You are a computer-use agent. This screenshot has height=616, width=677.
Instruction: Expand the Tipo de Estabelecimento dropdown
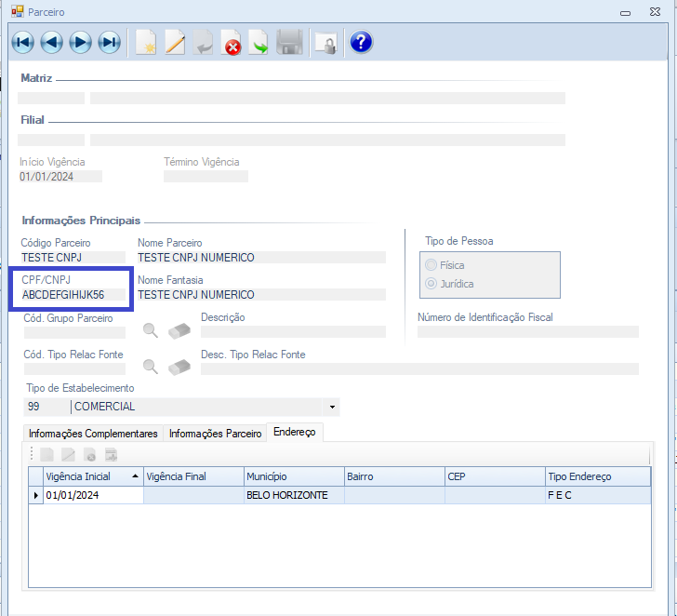[332, 407]
